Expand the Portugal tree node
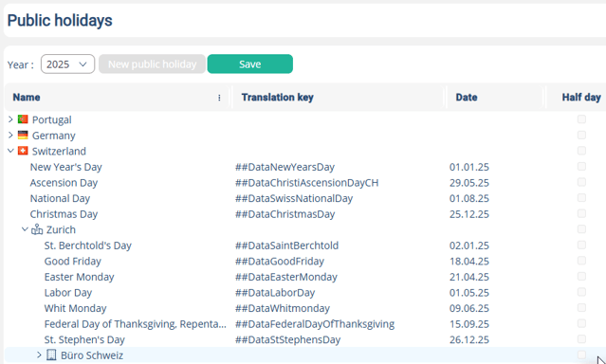The height and width of the screenshot is (364, 606). (x=10, y=119)
